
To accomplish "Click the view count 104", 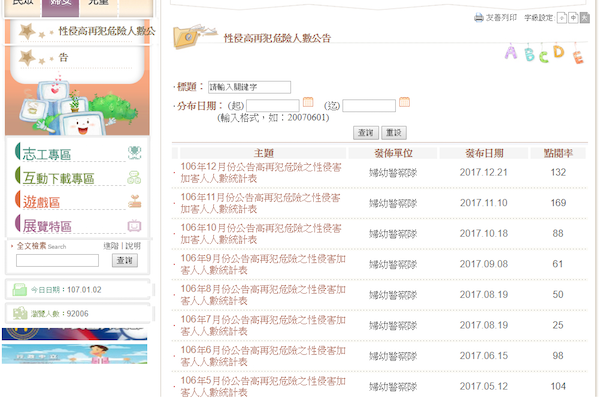I will click(558, 387).
